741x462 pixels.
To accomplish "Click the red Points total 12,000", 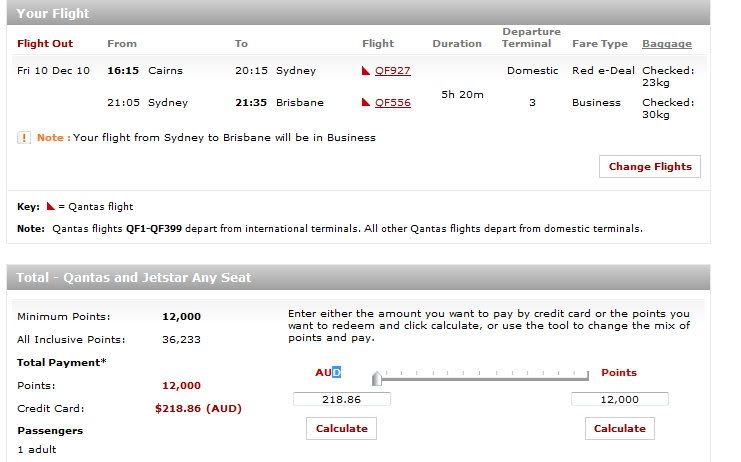I will coord(181,385).
